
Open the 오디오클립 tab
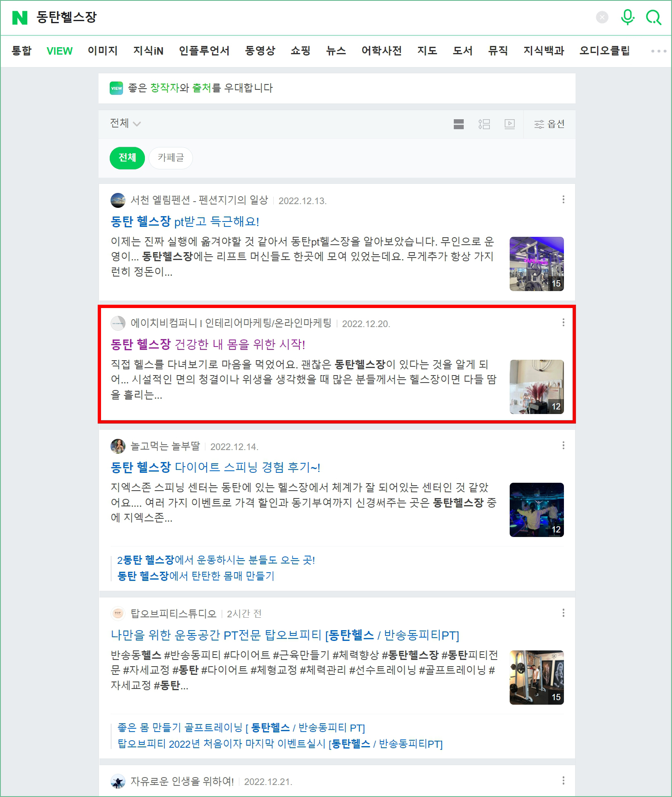coord(605,51)
